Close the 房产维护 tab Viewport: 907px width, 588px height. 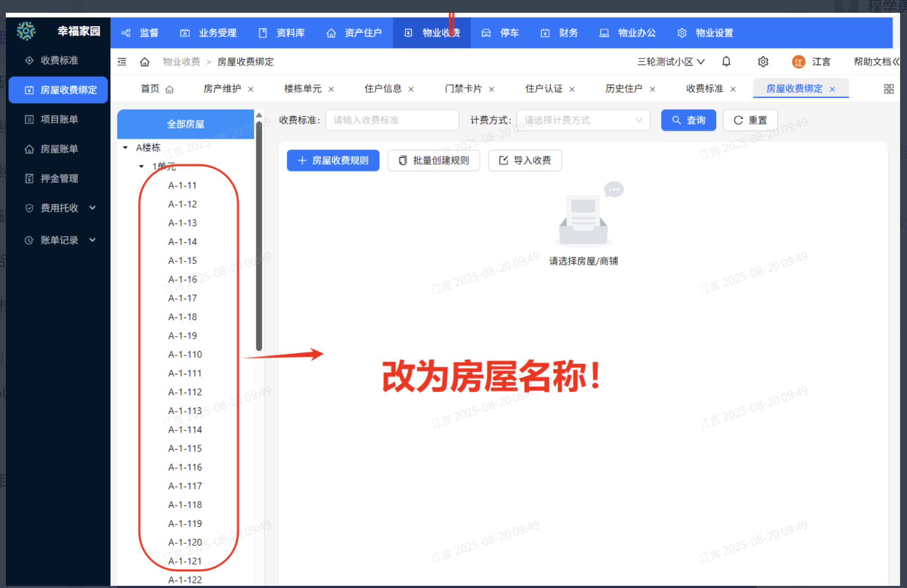pyautogui.click(x=250, y=89)
